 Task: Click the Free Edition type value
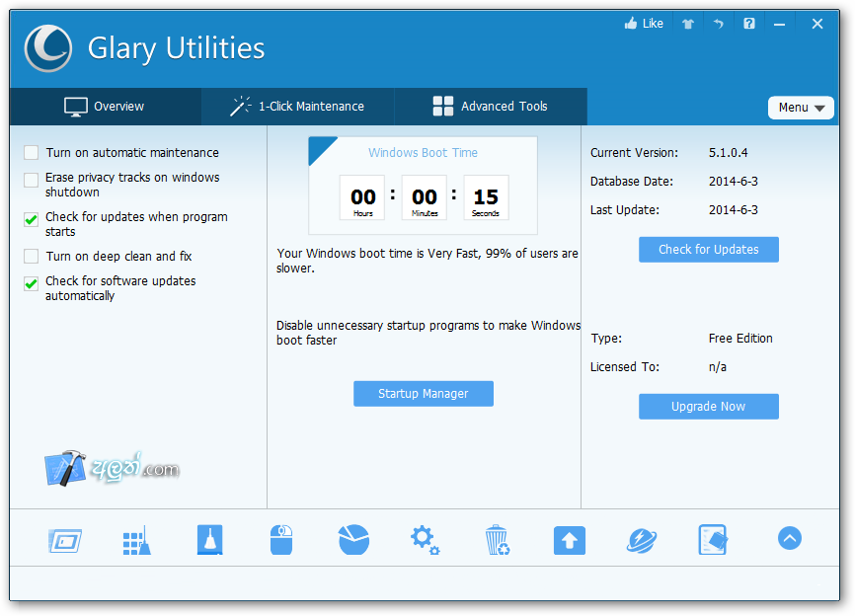point(740,339)
